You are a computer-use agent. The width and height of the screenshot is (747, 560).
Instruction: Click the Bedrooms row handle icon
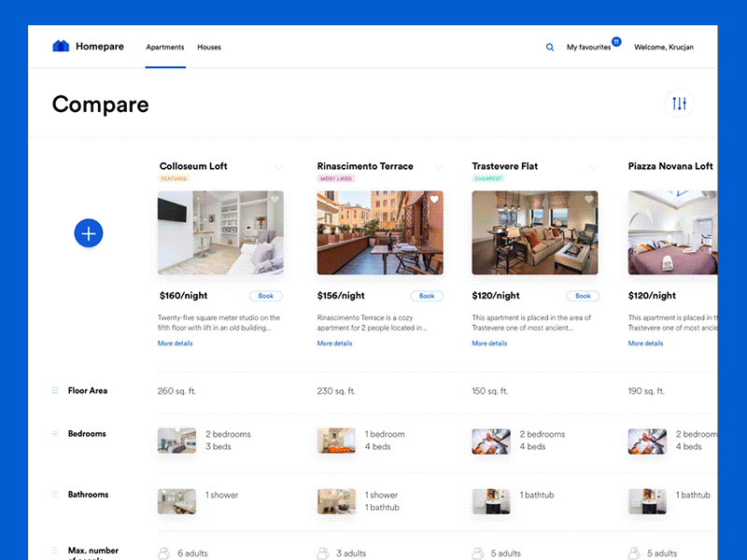(55, 434)
